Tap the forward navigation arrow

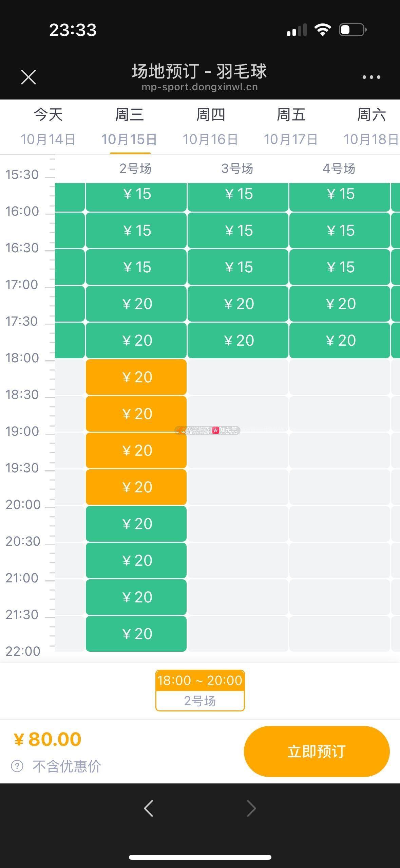click(251, 808)
